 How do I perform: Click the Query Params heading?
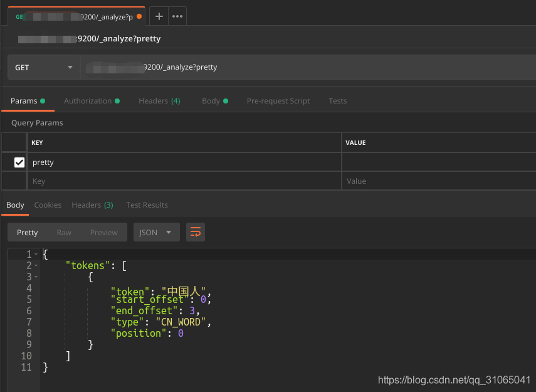click(37, 123)
